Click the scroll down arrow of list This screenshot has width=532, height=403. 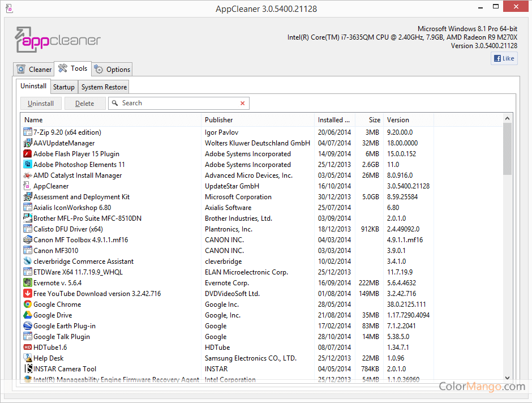click(x=507, y=378)
